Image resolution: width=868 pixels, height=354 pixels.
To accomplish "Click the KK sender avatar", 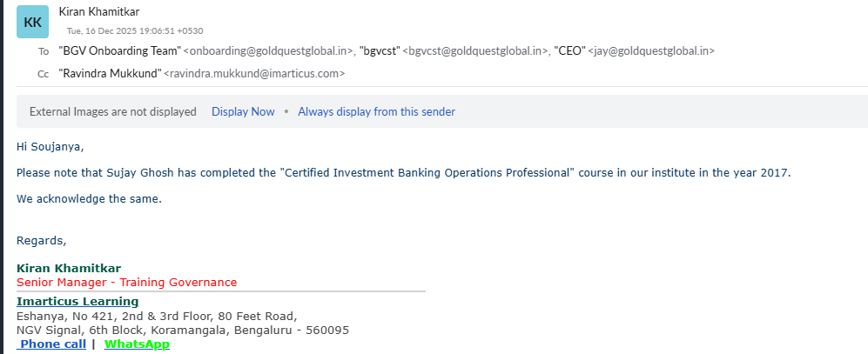I will [x=32, y=22].
